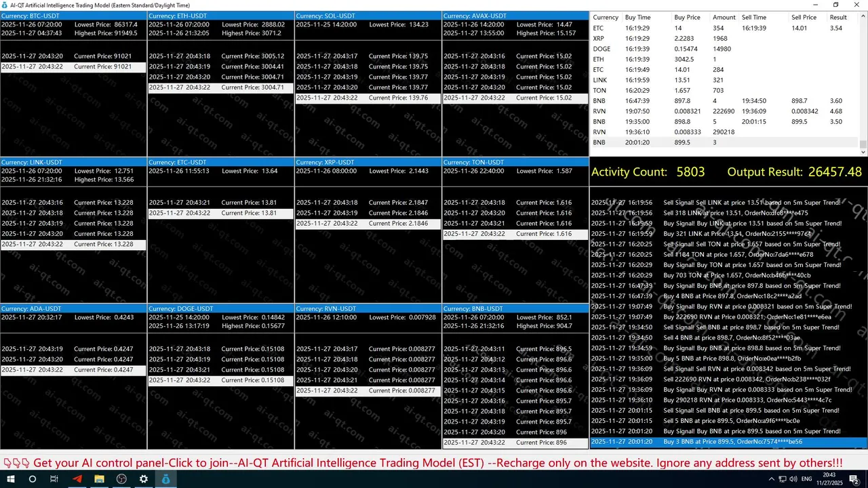
Task: Select log row Sell 318 LINK at 13.51
Action: pos(729,213)
